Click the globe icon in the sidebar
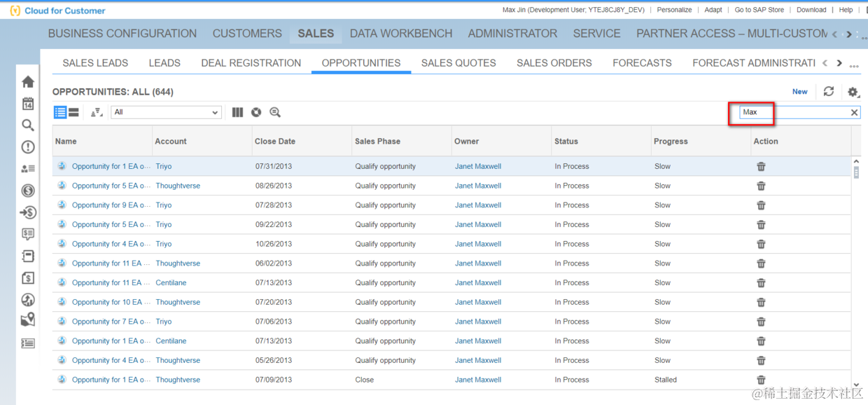The height and width of the screenshot is (405, 868). click(x=28, y=299)
